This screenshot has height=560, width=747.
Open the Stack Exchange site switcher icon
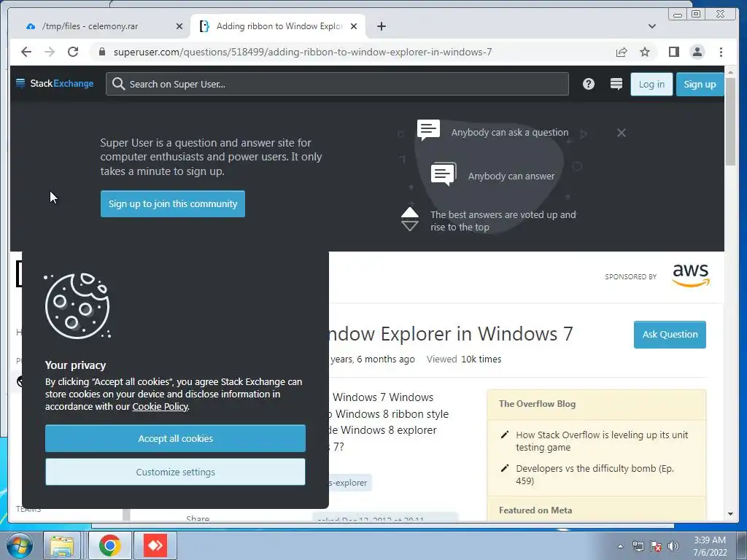click(616, 84)
